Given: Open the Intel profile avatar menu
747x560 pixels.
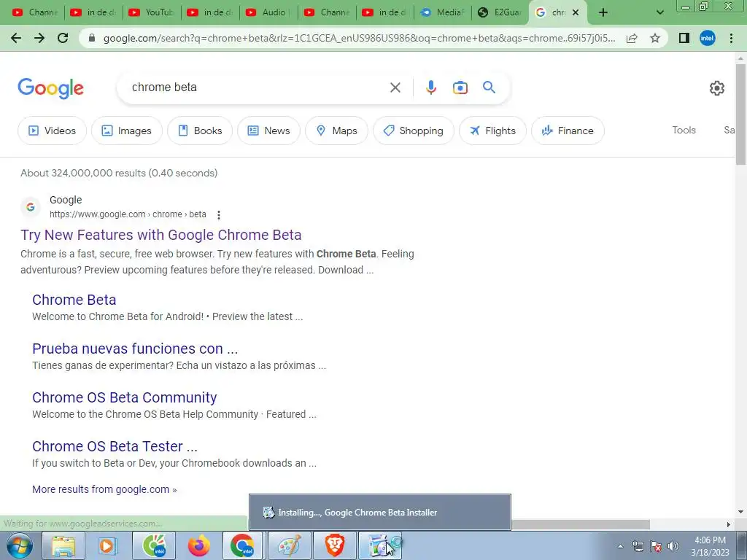Looking at the screenshot, I should 708,38.
